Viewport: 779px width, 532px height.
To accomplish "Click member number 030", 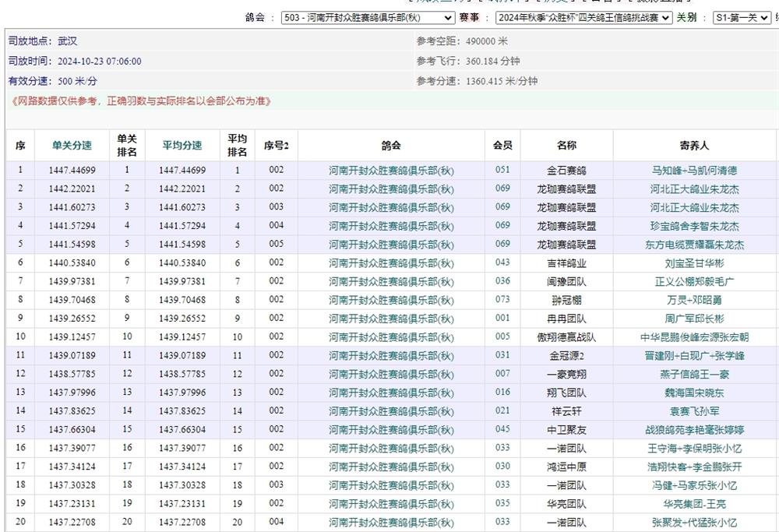I will pos(502,467).
